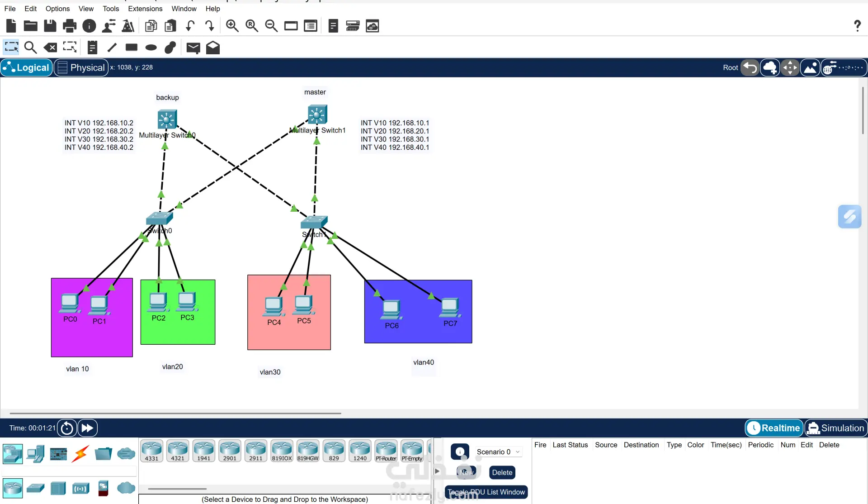868x504 pixels.
Task: Click the Toggle PDU List Window button
Action: coord(486,492)
